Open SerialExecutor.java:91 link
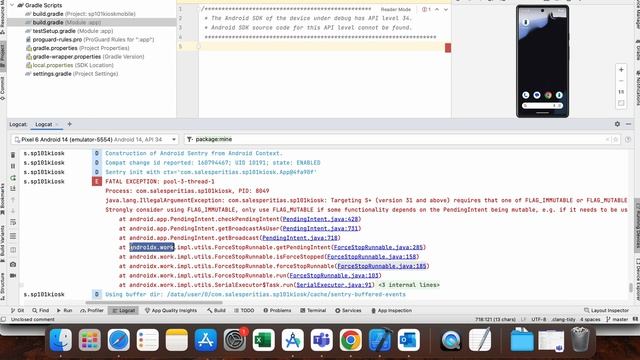 pos(334,285)
